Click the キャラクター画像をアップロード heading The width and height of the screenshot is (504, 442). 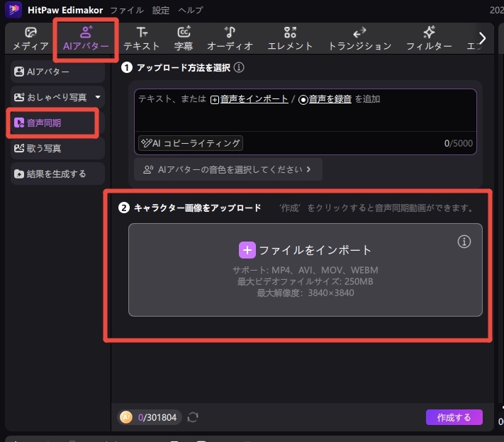[197, 208]
